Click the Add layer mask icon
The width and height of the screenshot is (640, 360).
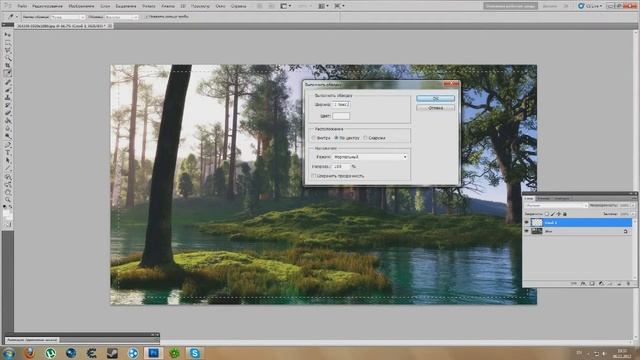pos(592,283)
